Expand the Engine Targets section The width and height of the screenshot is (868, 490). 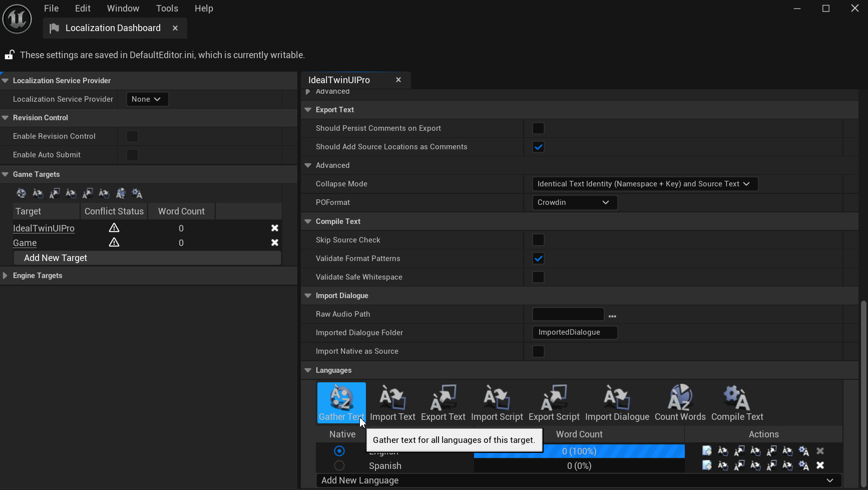[x=6, y=276]
